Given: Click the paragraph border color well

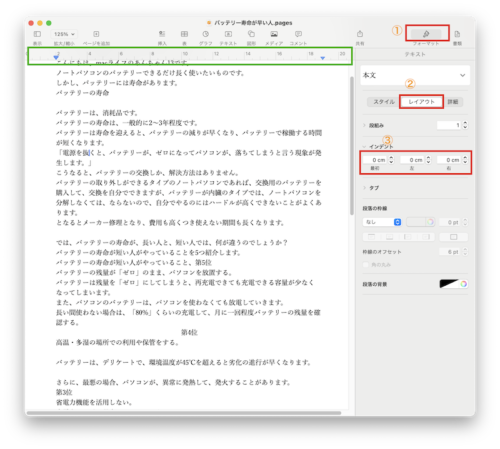Looking at the screenshot, I should coord(416,222).
